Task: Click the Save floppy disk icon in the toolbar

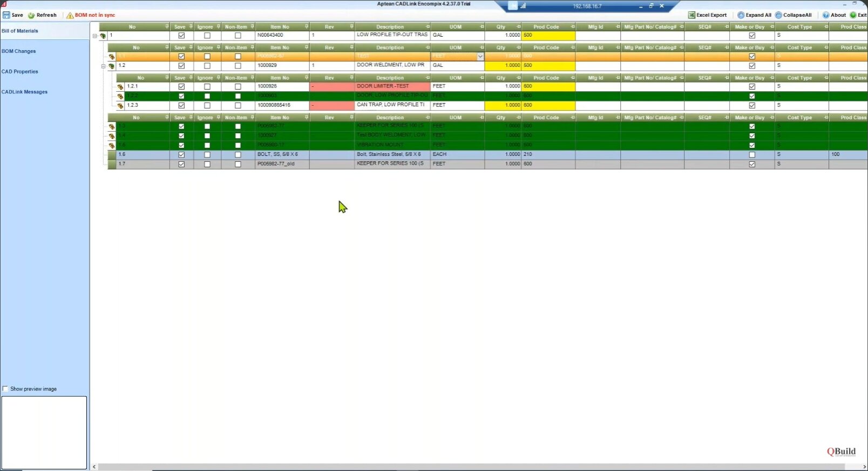Action: click(6, 15)
